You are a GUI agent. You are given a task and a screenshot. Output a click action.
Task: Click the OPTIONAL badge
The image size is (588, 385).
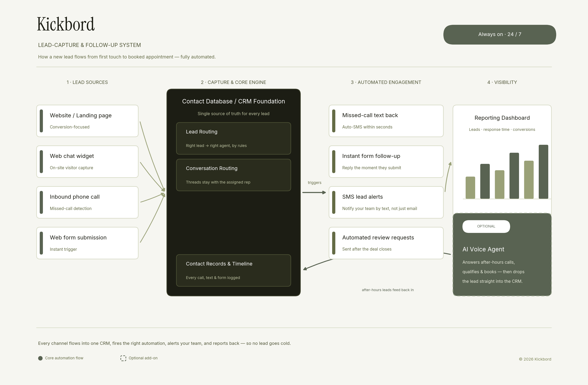[x=486, y=227]
